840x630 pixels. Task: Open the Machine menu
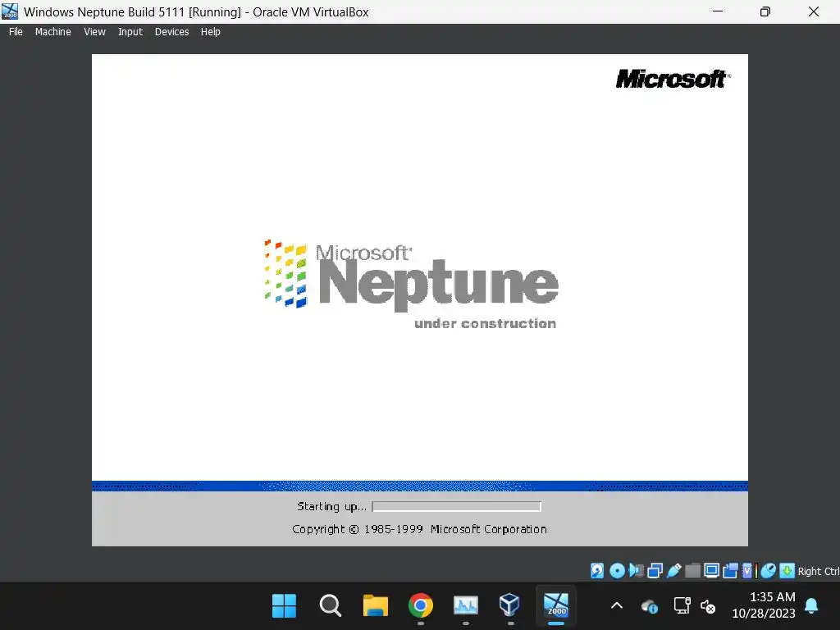point(53,32)
